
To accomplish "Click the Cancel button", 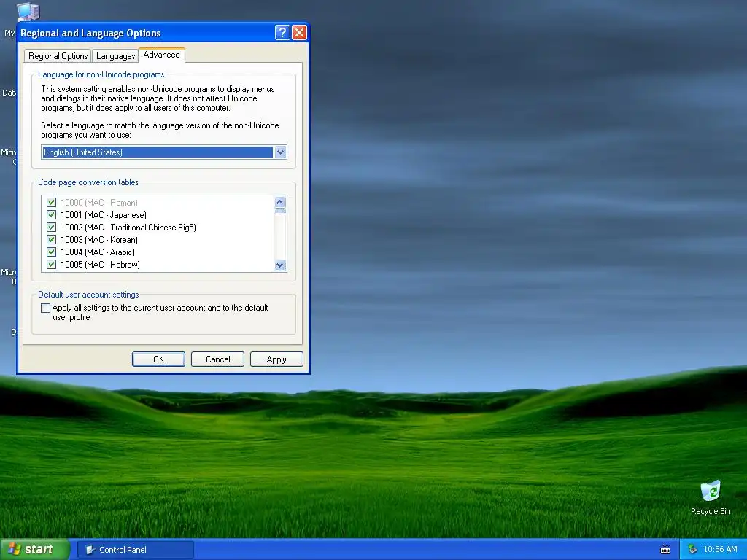I will click(x=217, y=359).
